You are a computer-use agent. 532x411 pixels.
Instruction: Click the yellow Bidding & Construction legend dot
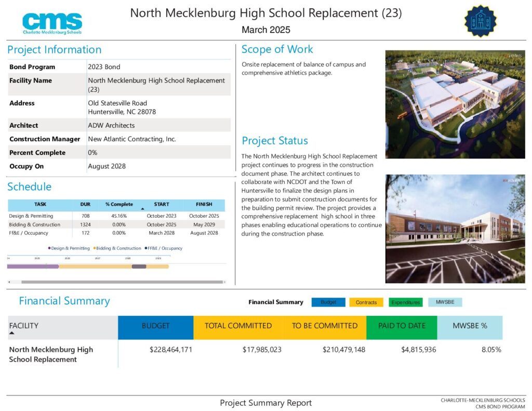click(95, 248)
